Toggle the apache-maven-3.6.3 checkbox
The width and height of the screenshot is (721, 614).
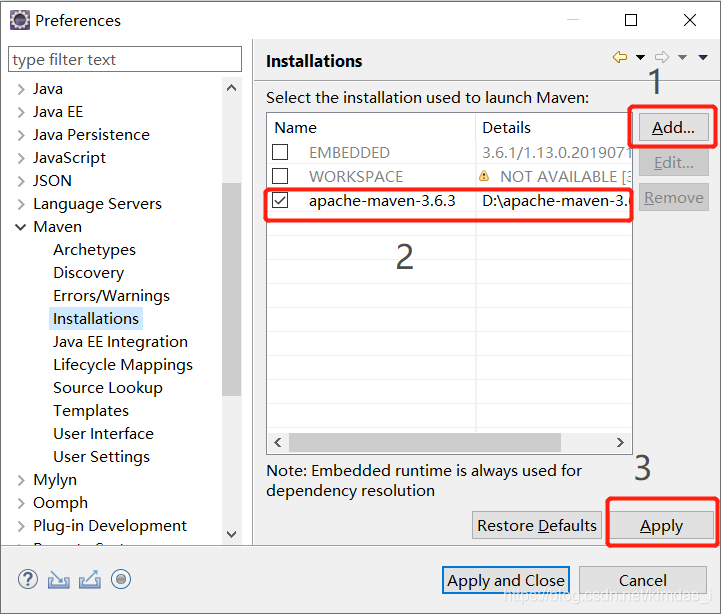click(280, 201)
